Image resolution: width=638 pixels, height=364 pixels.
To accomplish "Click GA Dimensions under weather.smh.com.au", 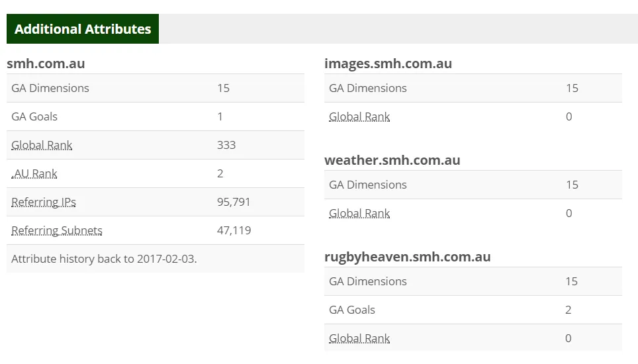I will click(368, 185).
